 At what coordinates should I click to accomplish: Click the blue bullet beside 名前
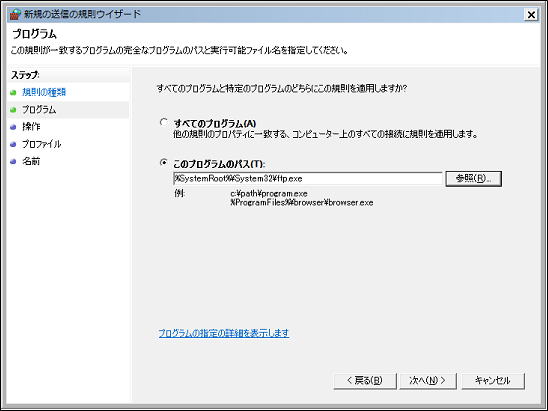point(13,161)
